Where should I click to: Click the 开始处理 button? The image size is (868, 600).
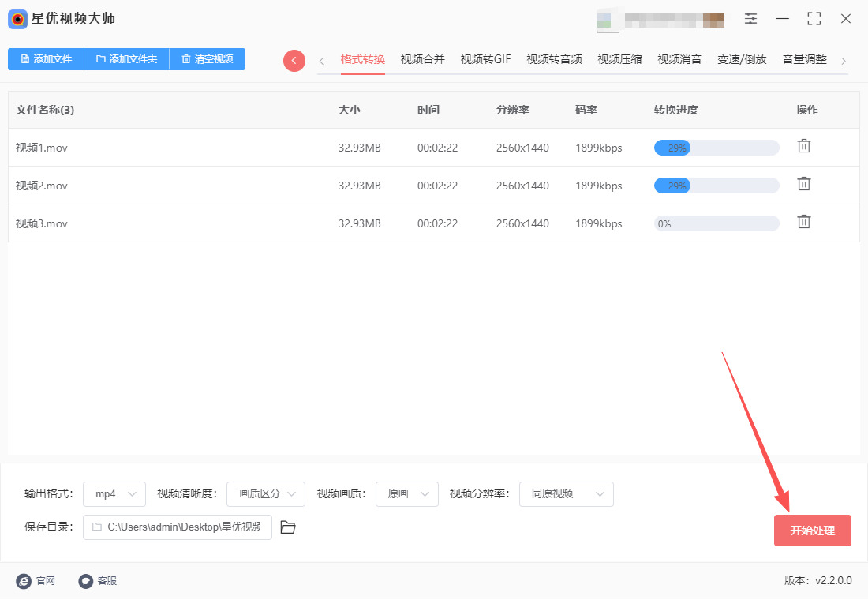pos(812,531)
